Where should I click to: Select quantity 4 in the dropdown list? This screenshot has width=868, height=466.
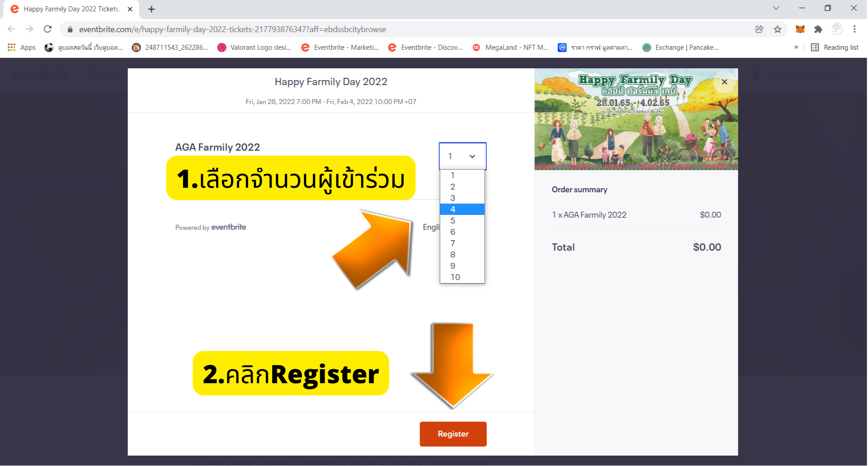coord(462,209)
